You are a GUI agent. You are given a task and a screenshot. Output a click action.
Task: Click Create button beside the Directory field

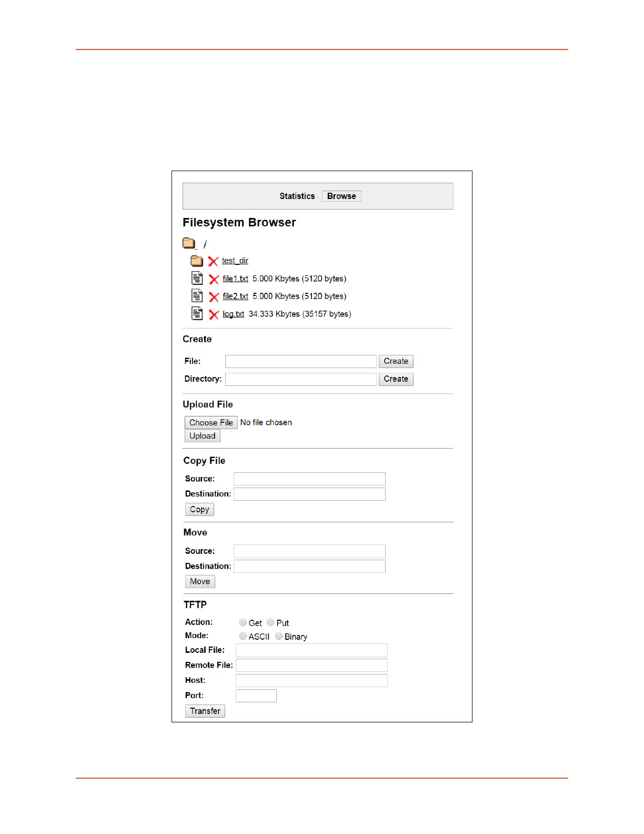pos(396,379)
